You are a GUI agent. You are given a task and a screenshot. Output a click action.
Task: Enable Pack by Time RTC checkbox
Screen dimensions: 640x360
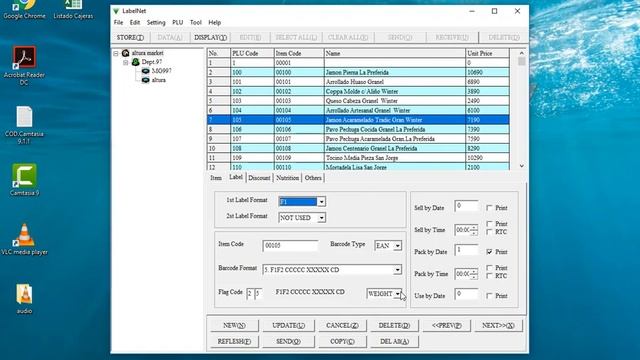pyautogui.click(x=489, y=276)
